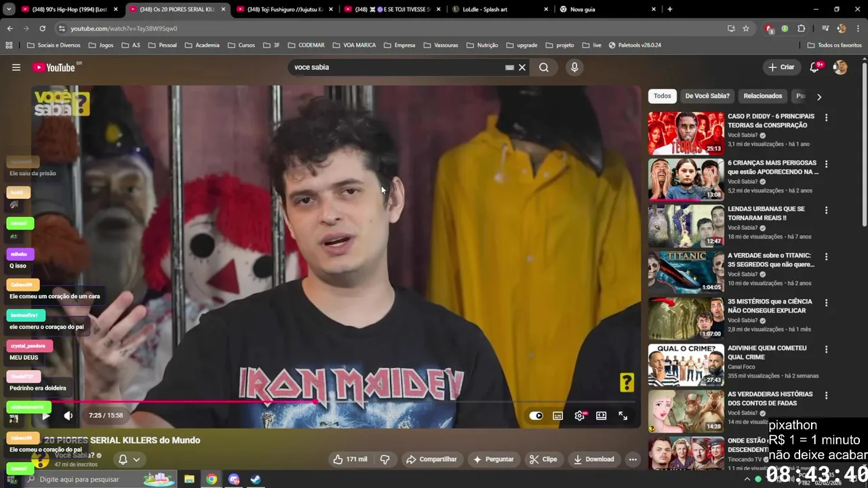The image size is (868, 488).
Task: Open the Chrome extensions puzzle icon
Action: 802,28
